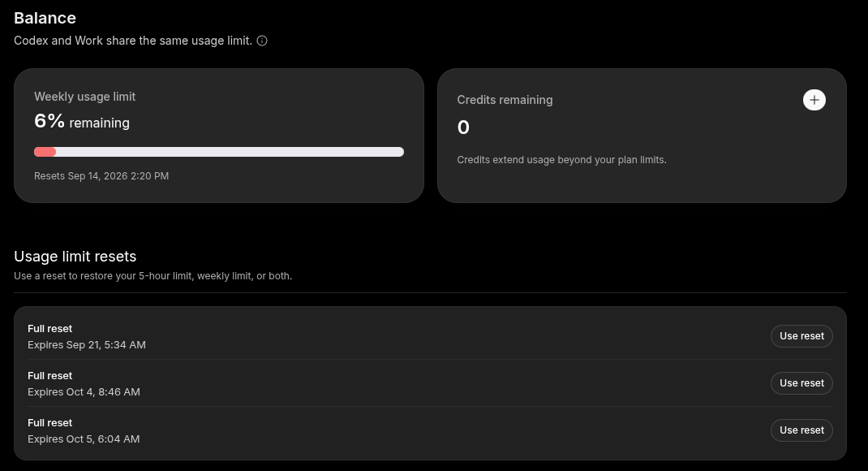This screenshot has height=471, width=868.
Task: Select first Full reset row title
Action: [x=49, y=329]
